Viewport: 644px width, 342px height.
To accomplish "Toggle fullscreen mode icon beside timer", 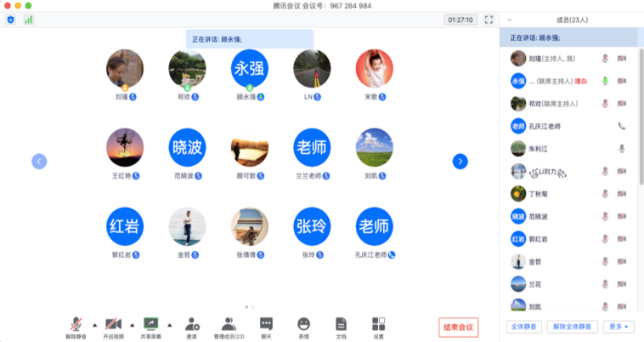I will pos(489,19).
